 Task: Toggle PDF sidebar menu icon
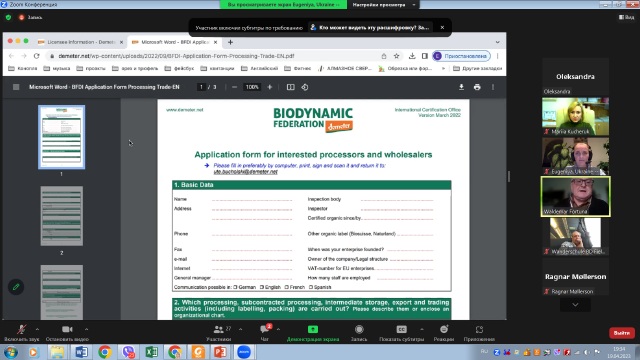[x=16, y=87]
